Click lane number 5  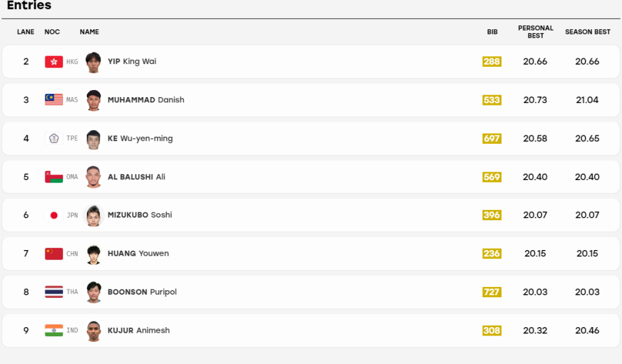(26, 177)
